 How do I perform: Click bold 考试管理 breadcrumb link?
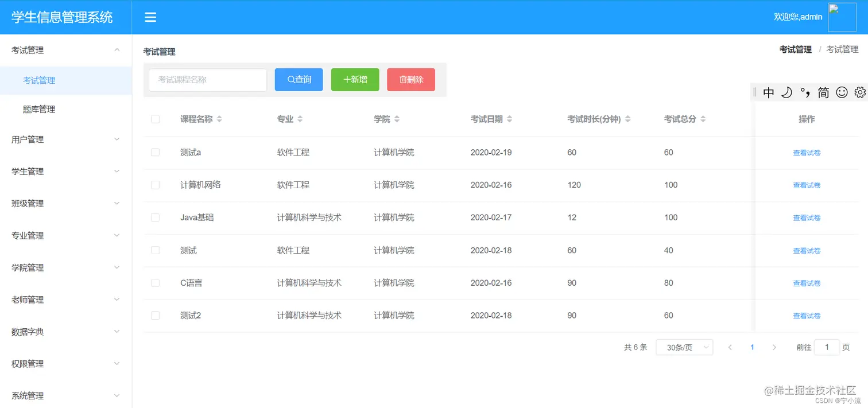tap(795, 49)
